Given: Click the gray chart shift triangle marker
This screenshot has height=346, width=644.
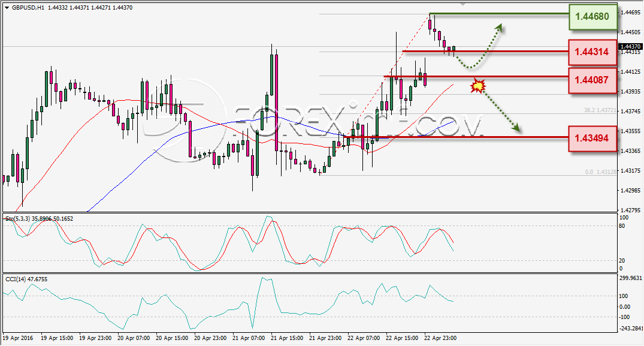Looking at the screenshot, I should coord(463,5).
